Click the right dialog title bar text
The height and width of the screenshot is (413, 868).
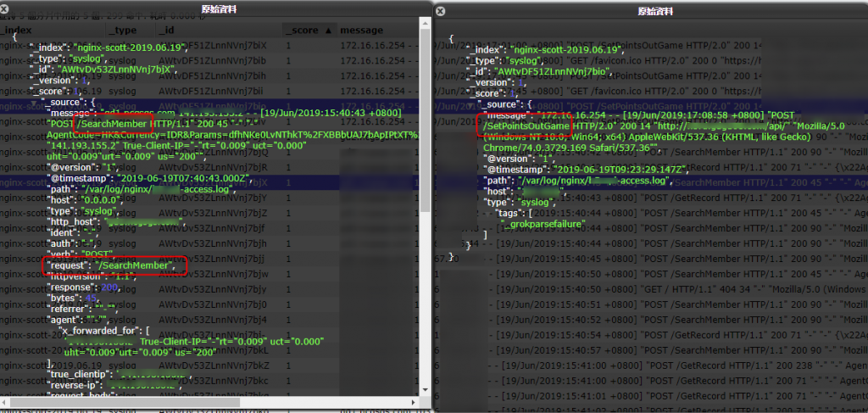point(655,11)
